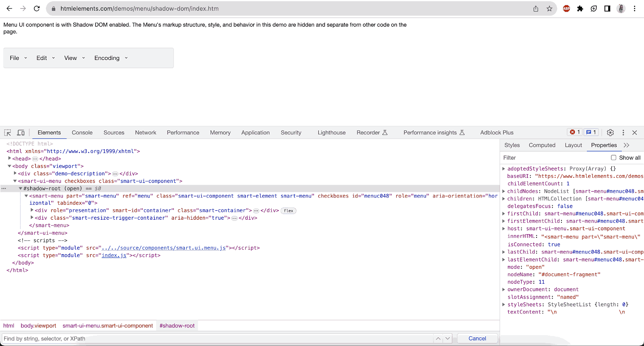Click the Adblock Plus extension icon
644x346 pixels.
(x=566, y=8)
